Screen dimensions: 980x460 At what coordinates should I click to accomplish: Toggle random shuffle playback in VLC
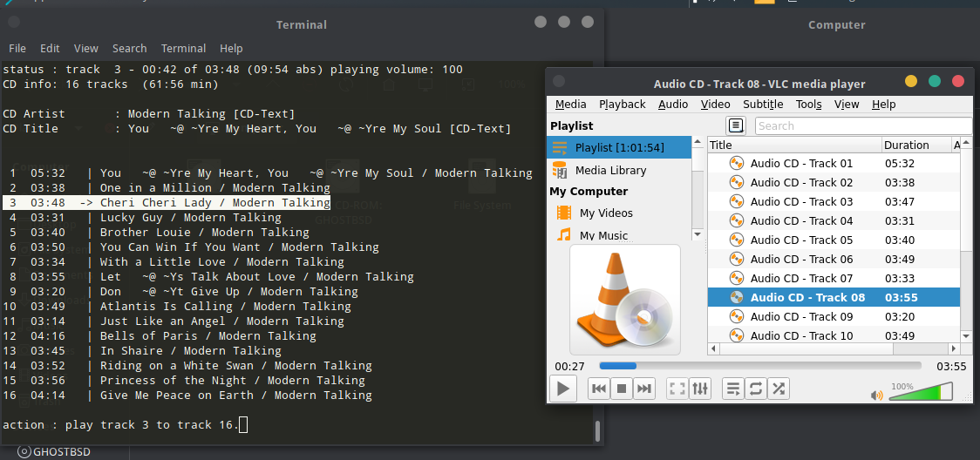(778, 389)
